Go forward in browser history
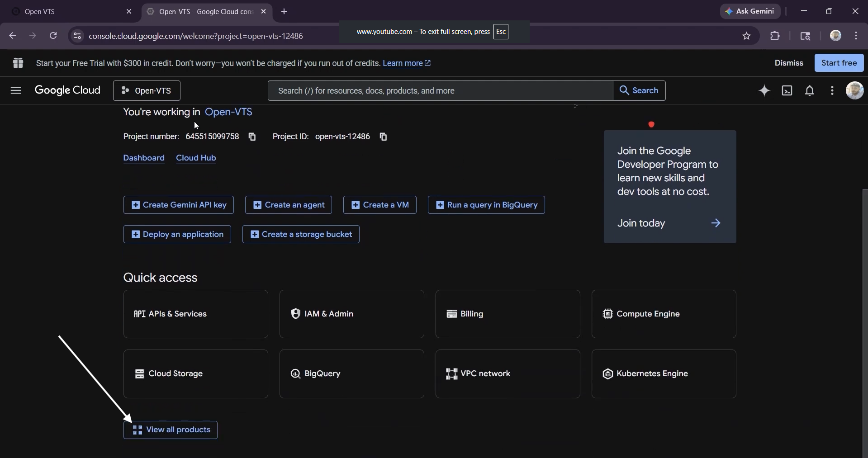Screen dimensions: 868x458 [33, 36]
